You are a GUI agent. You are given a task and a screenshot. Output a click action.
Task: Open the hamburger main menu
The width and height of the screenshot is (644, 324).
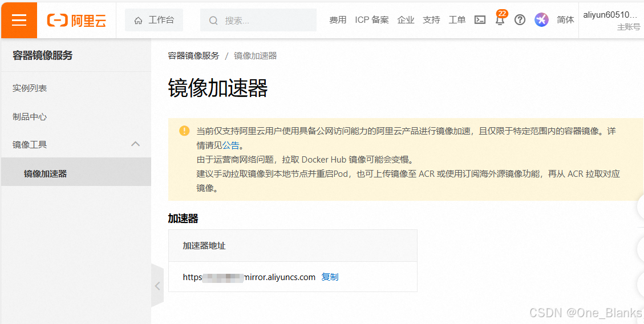19,20
